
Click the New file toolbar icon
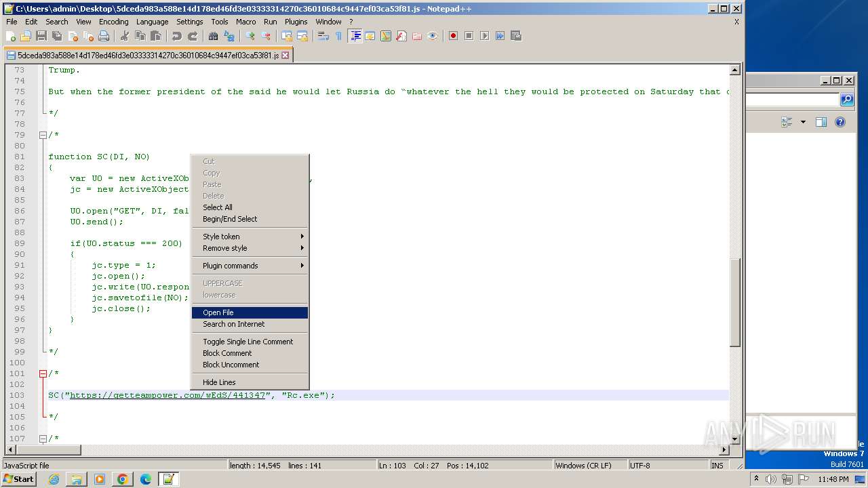(x=11, y=36)
